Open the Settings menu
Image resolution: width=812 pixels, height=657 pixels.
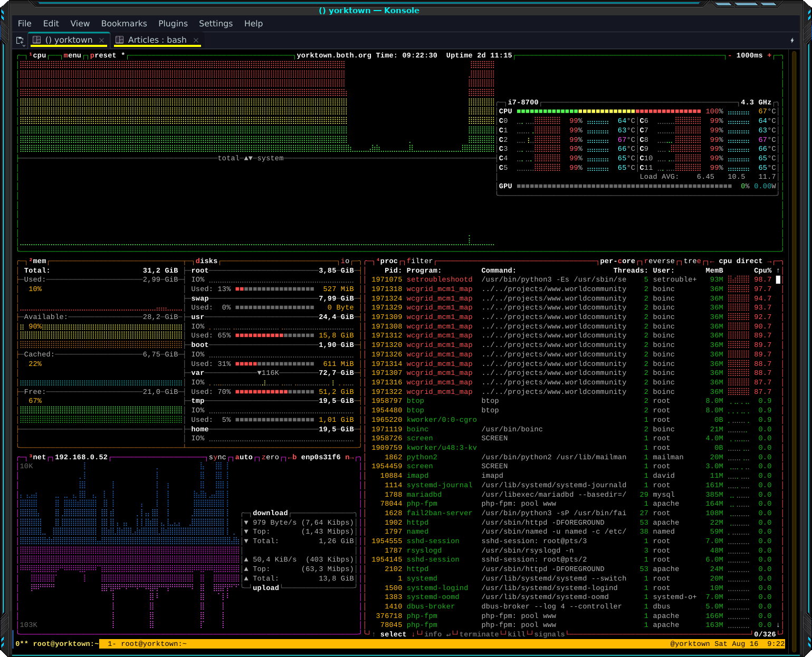(x=216, y=24)
